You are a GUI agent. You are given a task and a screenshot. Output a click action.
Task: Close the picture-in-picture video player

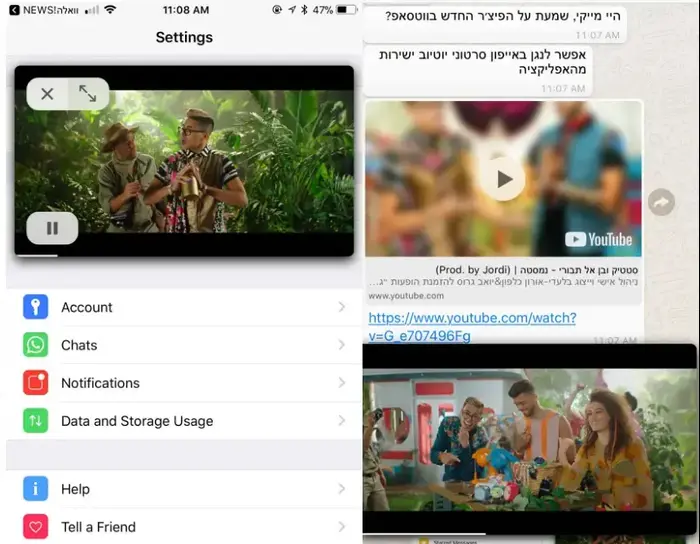pos(47,94)
